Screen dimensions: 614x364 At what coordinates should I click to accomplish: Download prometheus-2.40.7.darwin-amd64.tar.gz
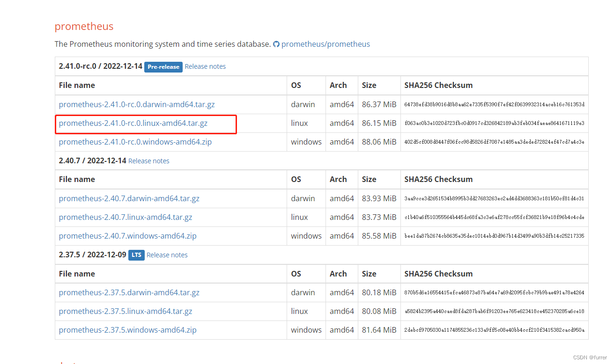coord(129,198)
